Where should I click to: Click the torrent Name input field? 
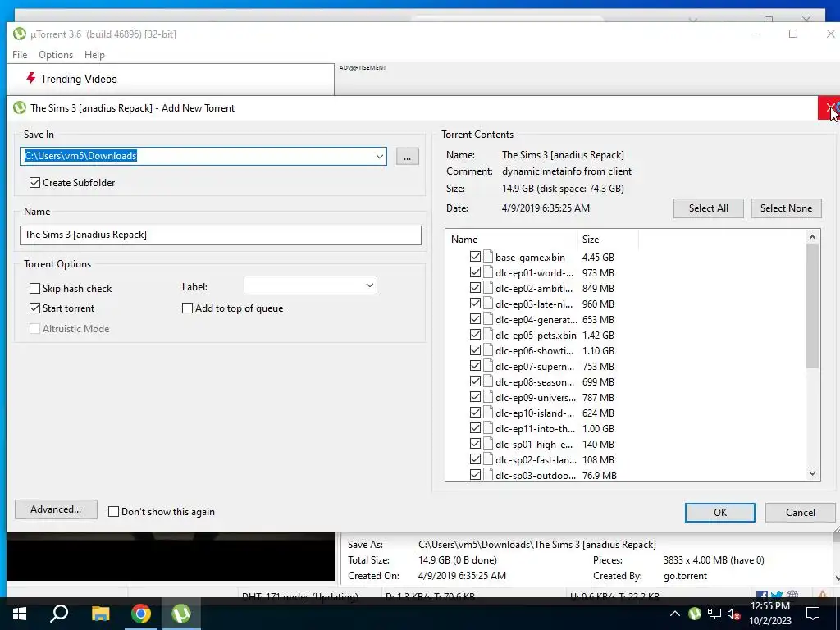pos(221,235)
